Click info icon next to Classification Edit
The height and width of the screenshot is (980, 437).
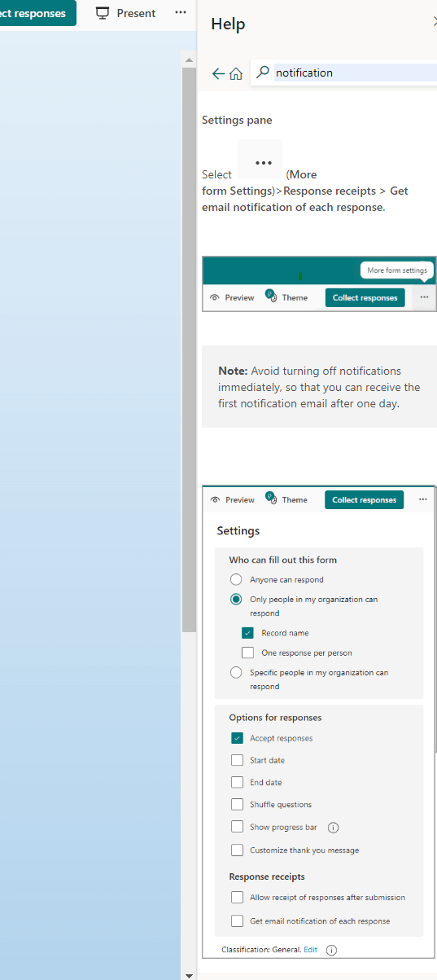click(331, 950)
